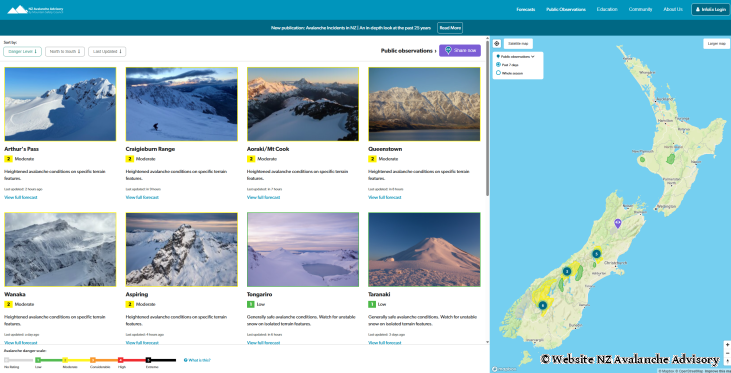The height and width of the screenshot is (373, 731).
Task: Zoom in the map with plus button
Action: point(727,345)
